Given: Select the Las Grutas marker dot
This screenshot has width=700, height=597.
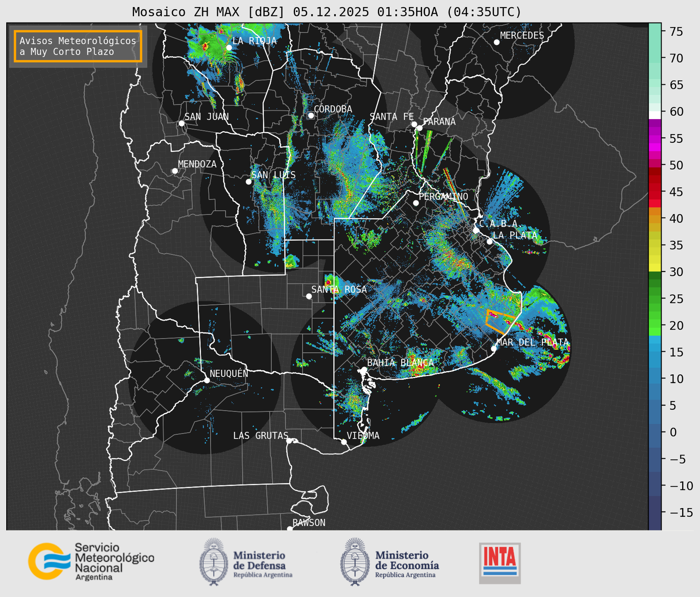Looking at the screenshot, I should coord(289,441).
